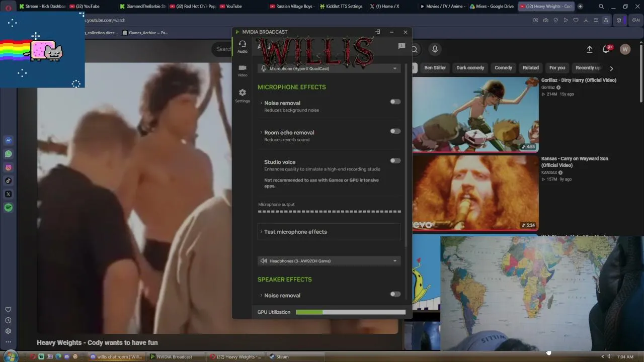Open the Microphone (HyperX QuadCast) device dropdown
The image size is (644, 362).
(330, 68)
